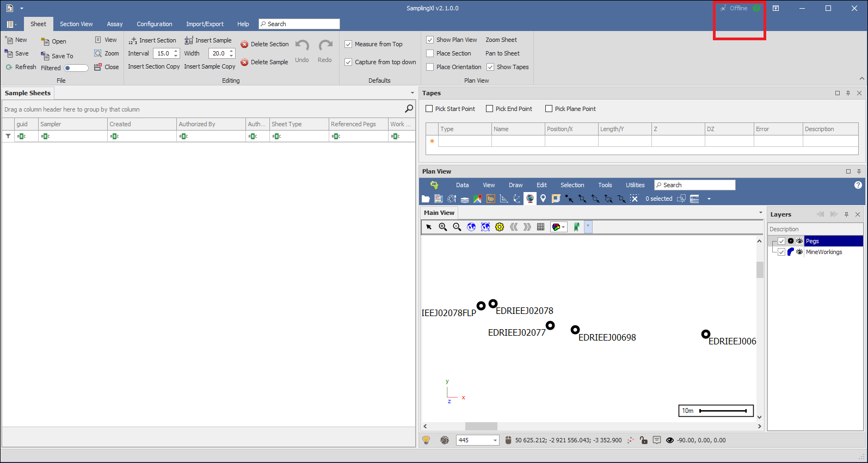Click the open folder icon in Plan View
868x463 pixels.
tap(426, 199)
